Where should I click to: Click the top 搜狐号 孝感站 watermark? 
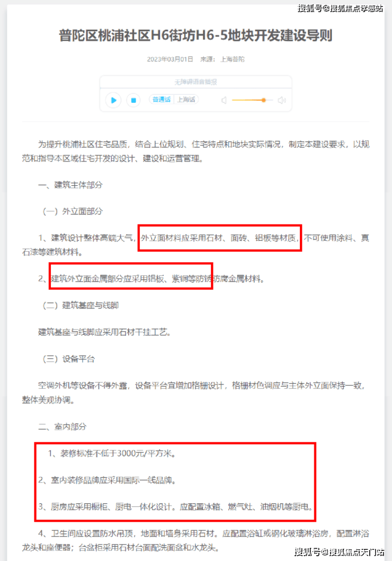pyautogui.click(x=340, y=8)
